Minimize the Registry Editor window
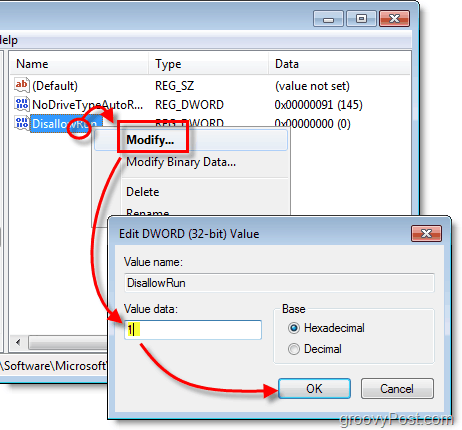The height and width of the screenshot is (430, 462). (328, 19)
